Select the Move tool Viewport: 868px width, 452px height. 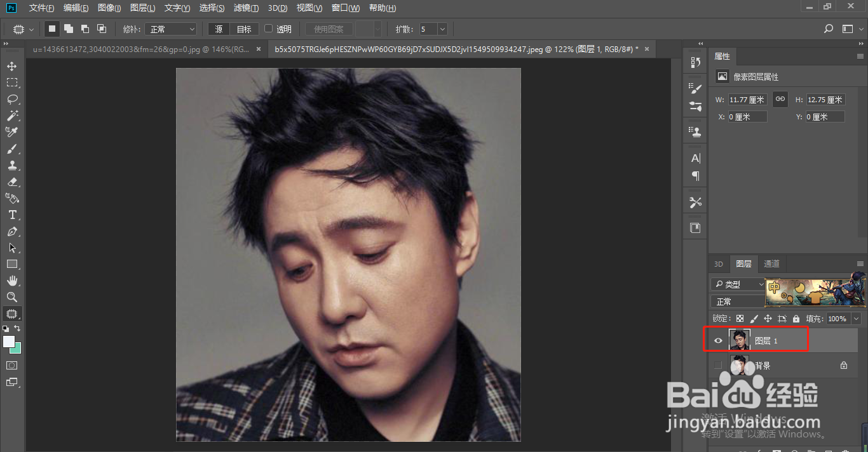point(12,66)
